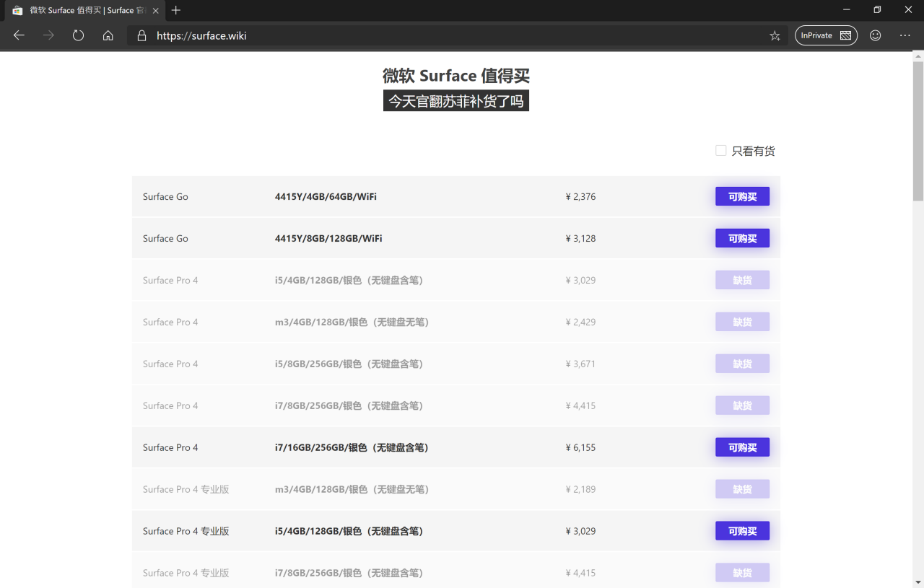Click 可购买 for Surface Pro 4 专业版 i5
The image size is (924, 588).
[742, 530]
